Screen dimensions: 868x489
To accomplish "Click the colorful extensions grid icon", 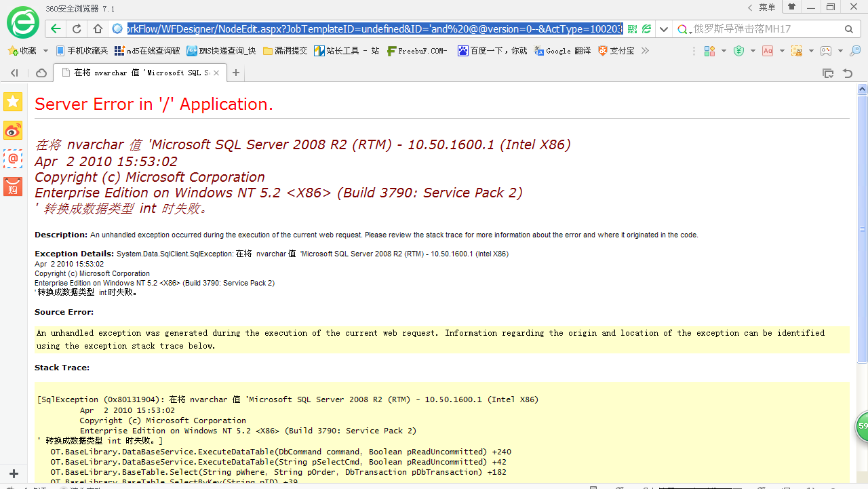I will [709, 51].
